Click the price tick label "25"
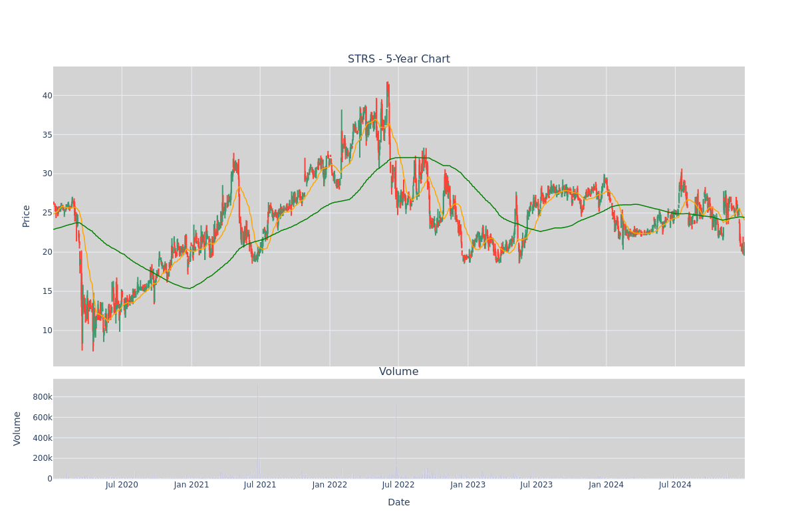The height and width of the screenshot is (532, 798). 47,213
